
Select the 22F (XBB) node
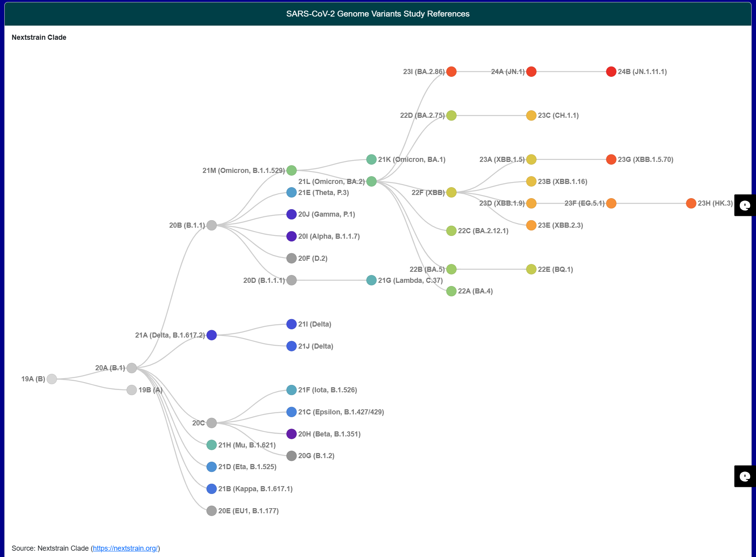[451, 193]
